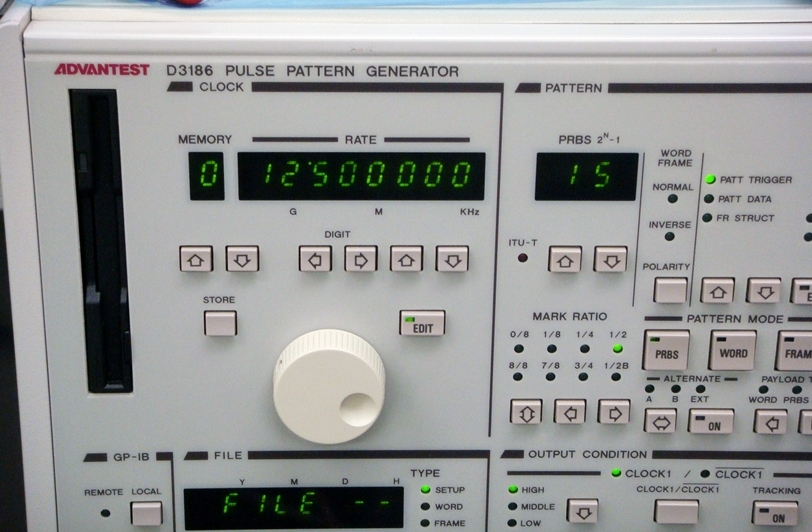The width and height of the screenshot is (812, 532).
Task: Click the "D3186 PULSE PATTERN GENERATOR" label
Action: 312,71
